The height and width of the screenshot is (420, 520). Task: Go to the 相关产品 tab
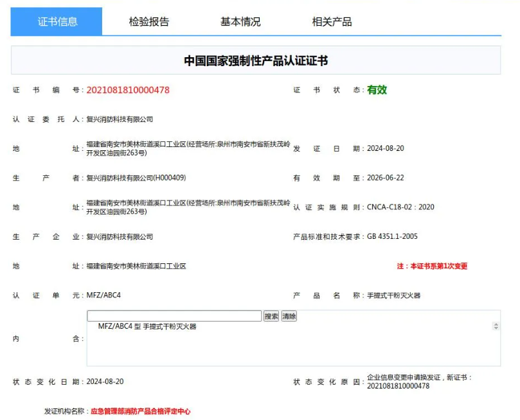point(332,22)
